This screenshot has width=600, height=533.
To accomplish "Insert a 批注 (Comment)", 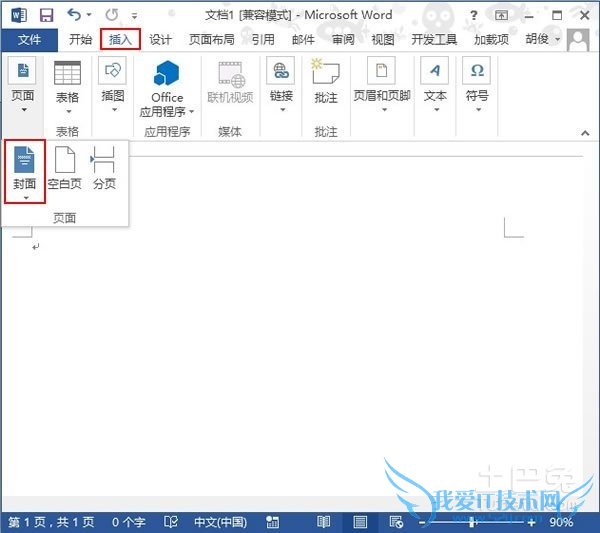I will pyautogui.click(x=326, y=81).
